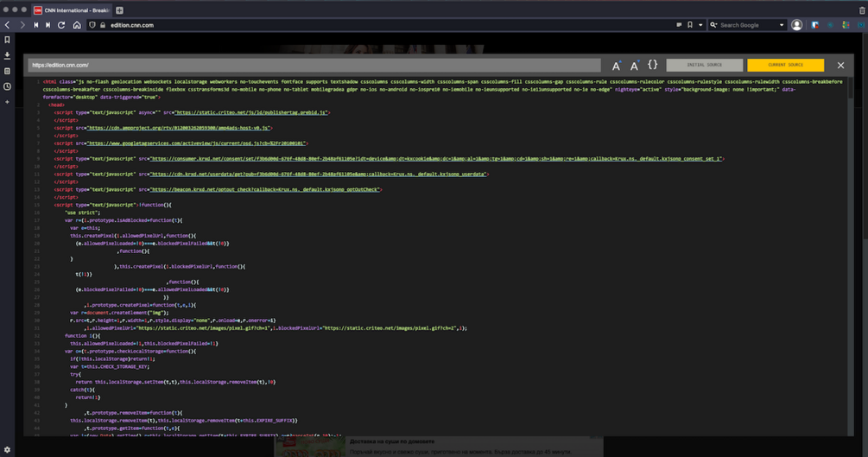Switch to the CNN International tab
868x457 pixels.
[x=72, y=10]
